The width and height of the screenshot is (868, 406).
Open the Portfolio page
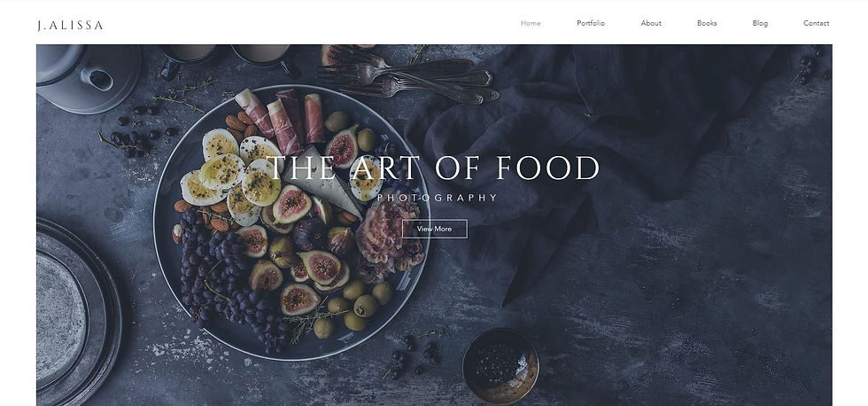(x=591, y=23)
